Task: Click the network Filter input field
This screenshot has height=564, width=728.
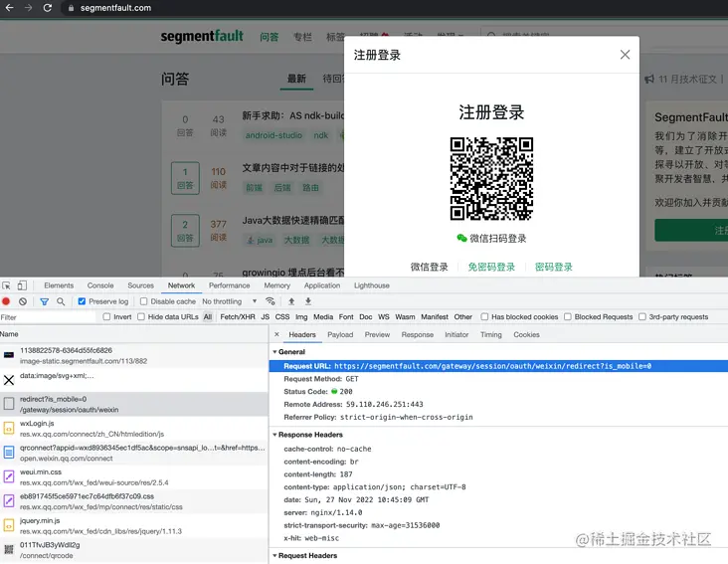Action: 47,317
